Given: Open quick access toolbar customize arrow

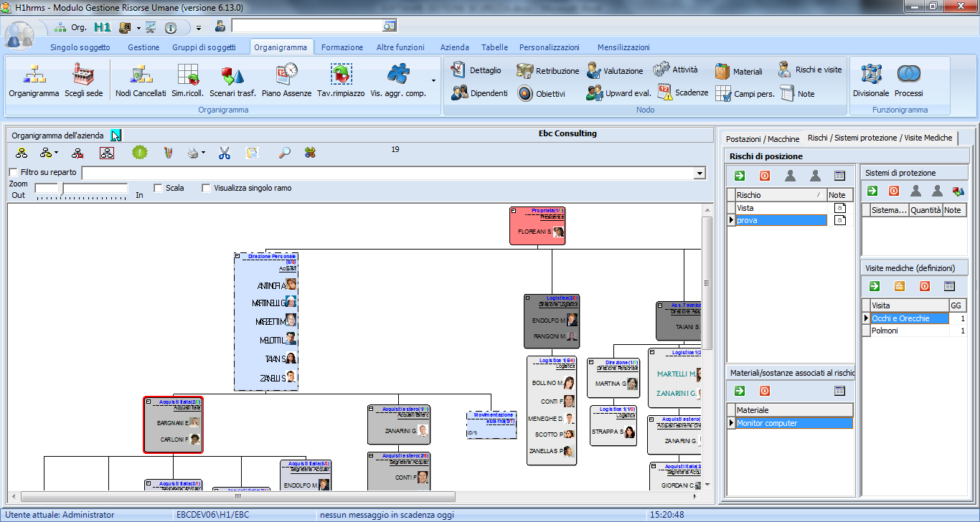Looking at the screenshot, I should 199,28.
